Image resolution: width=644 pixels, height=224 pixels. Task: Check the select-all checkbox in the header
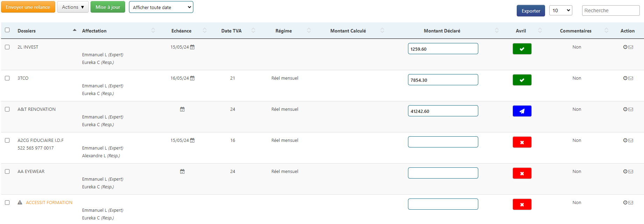tap(7, 30)
